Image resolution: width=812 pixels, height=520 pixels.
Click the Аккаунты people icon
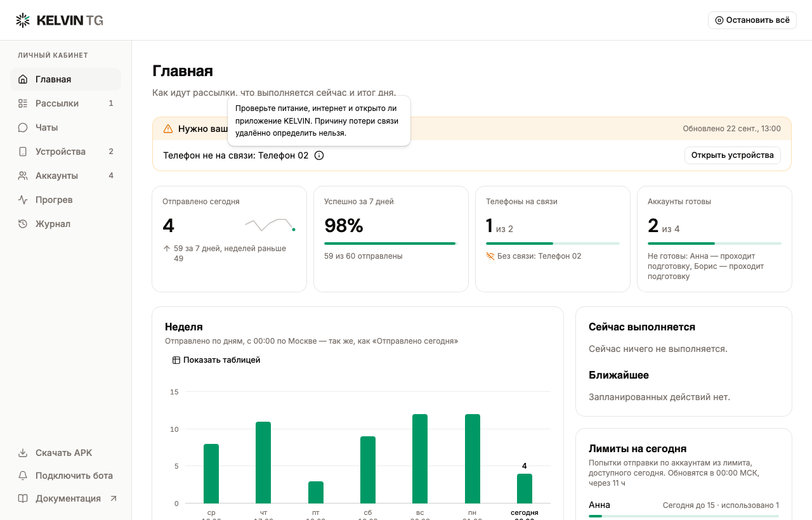click(23, 176)
